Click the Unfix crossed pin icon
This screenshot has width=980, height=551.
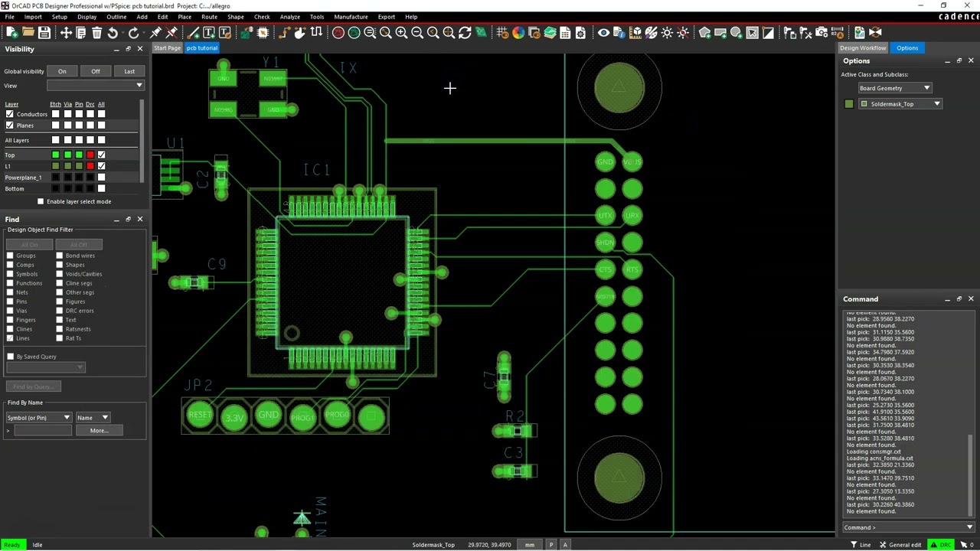click(171, 33)
